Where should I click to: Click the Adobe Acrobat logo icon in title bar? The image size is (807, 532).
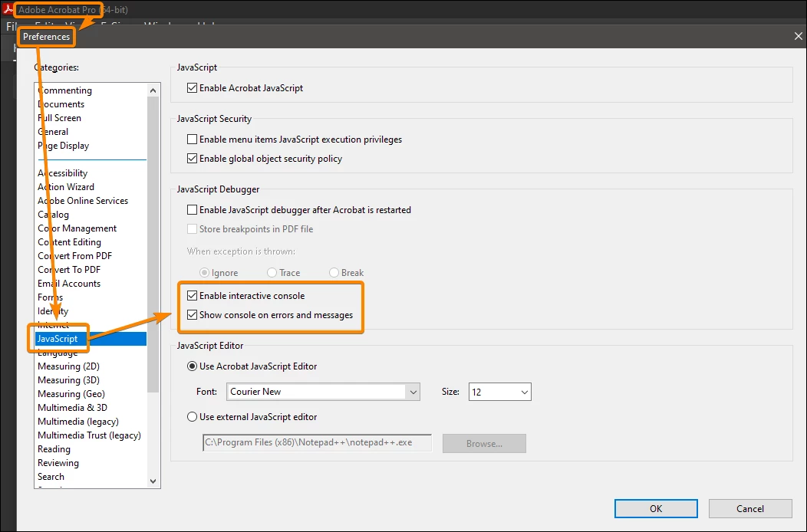[7, 8]
